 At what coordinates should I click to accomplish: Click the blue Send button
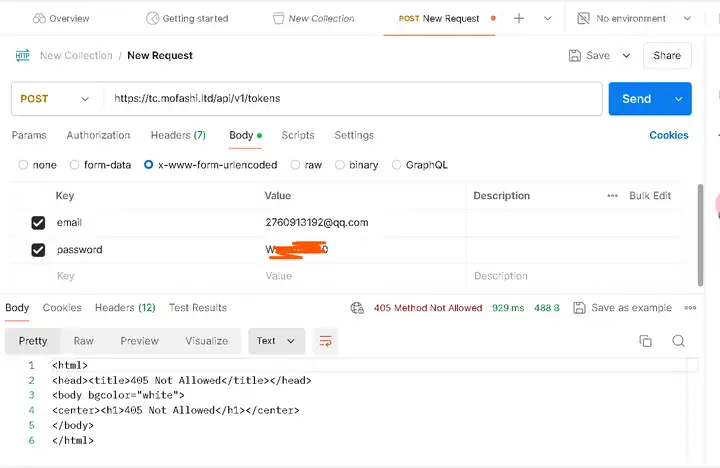[x=636, y=99]
